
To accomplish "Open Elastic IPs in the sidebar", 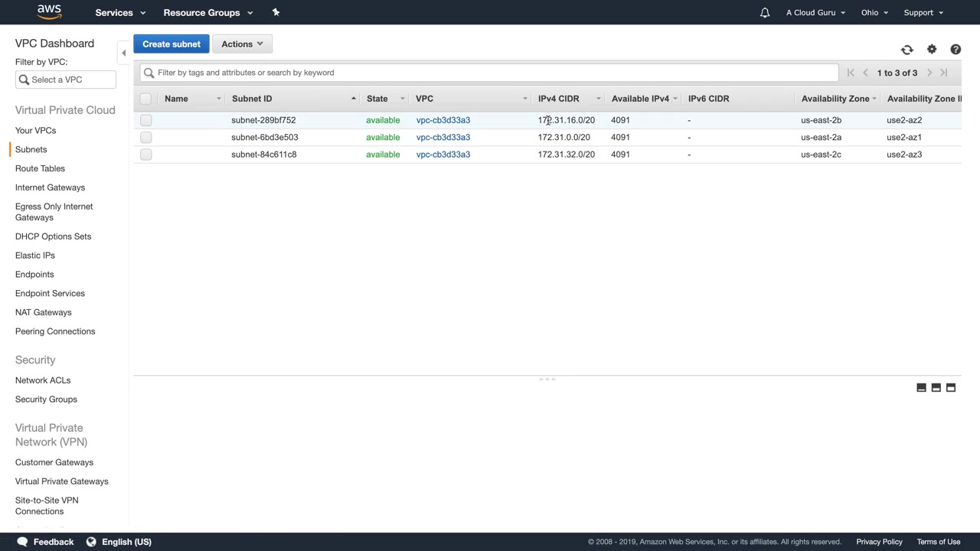I will point(35,256).
